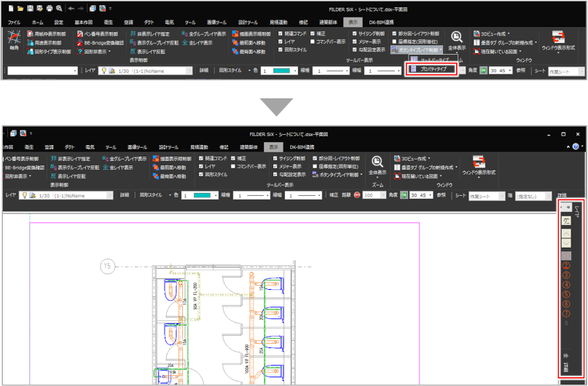
Task: Click the layer panel down arrow button
Action: [x=565, y=243]
